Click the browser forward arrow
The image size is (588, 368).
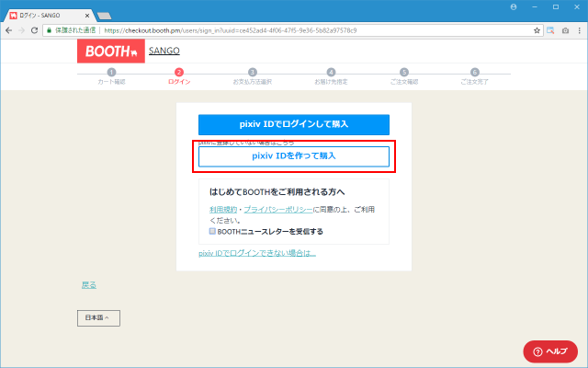click(x=22, y=30)
